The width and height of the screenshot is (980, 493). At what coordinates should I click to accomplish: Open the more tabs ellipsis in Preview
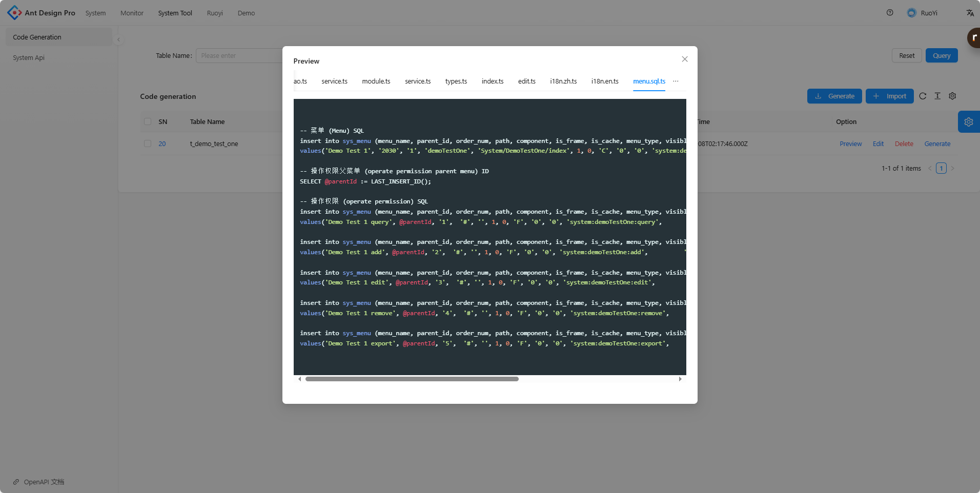point(676,81)
